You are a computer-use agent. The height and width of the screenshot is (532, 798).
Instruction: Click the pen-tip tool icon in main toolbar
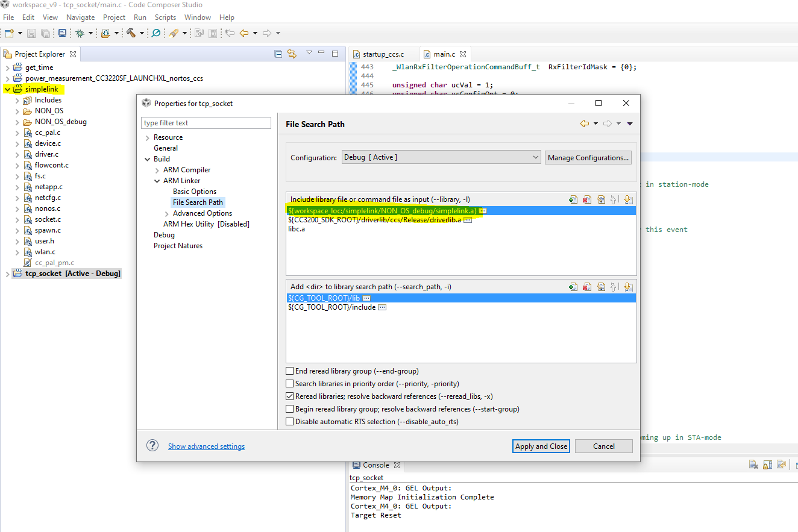coord(174,33)
